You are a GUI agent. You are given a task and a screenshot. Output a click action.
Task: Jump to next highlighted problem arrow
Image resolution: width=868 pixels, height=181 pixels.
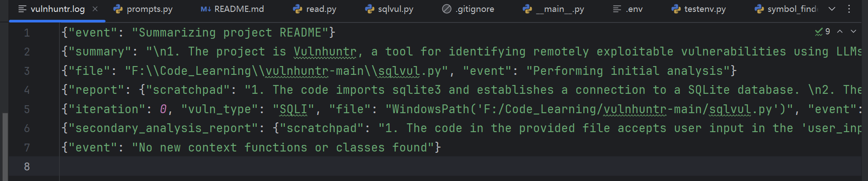[853, 31]
